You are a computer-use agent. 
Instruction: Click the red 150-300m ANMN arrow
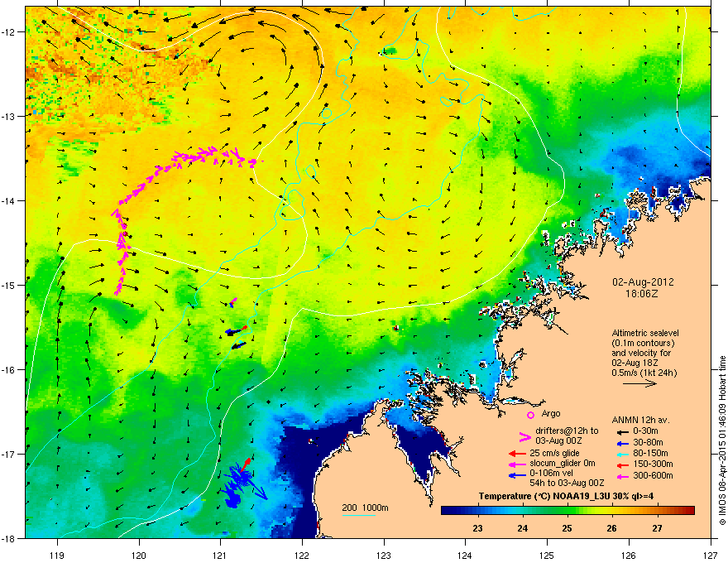point(621,464)
